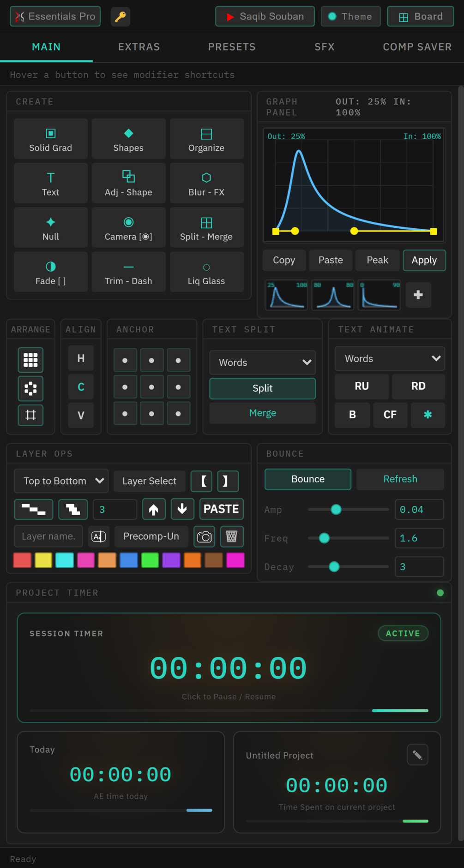This screenshot has width=464, height=868.
Task: Use the Split - Merge tool
Action: coord(206,227)
